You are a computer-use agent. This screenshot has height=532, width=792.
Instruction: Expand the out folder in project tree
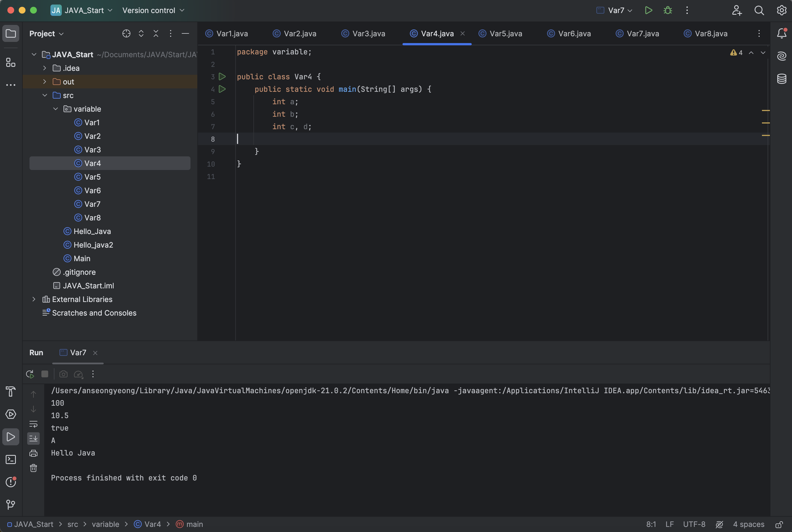[45, 82]
